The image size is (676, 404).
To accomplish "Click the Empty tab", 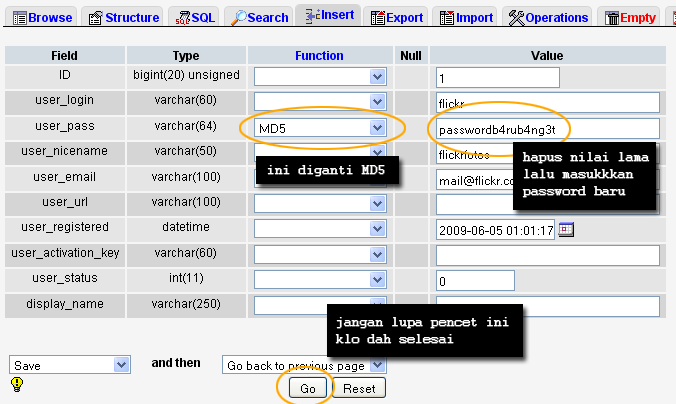I will tap(629, 17).
